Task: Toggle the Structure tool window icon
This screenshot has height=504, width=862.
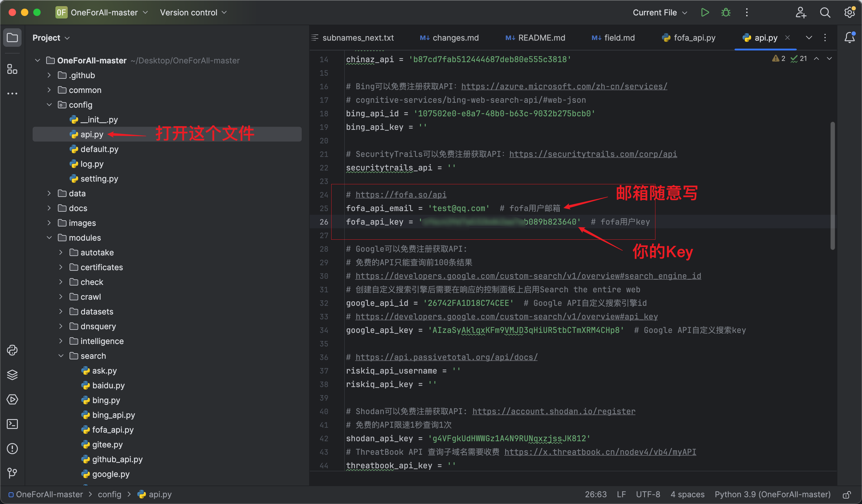Action: click(12, 69)
